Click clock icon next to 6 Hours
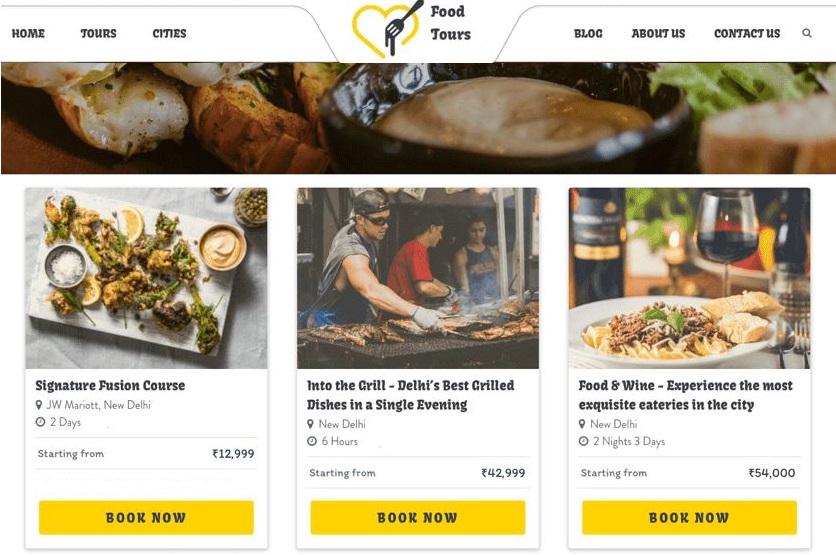The width and height of the screenshot is (836, 555). tap(311, 441)
